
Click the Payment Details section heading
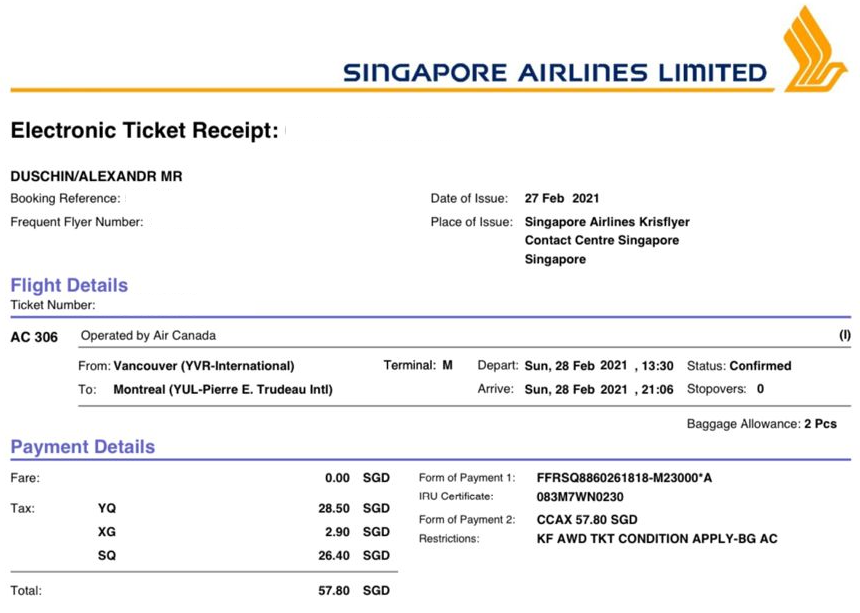83,447
